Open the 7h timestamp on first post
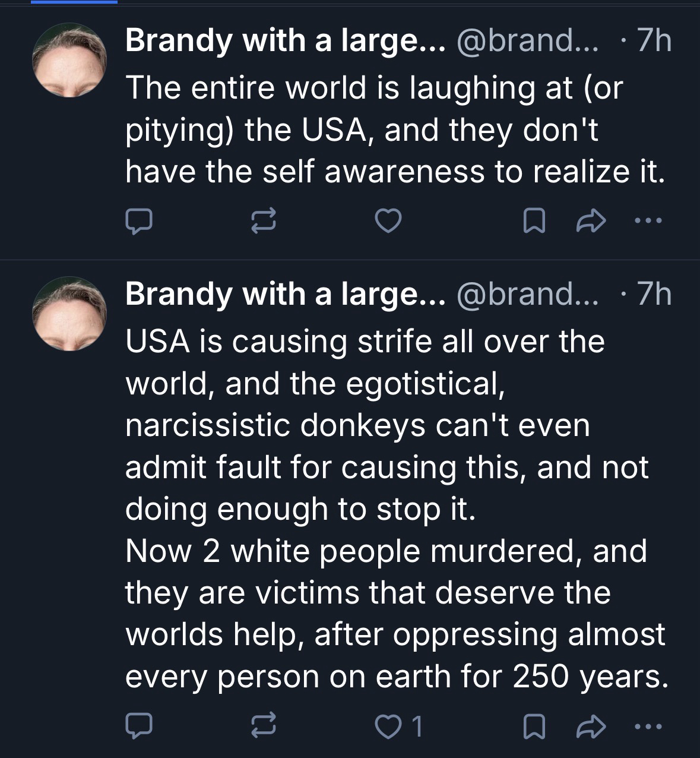The height and width of the screenshot is (758, 700). point(653,41)
